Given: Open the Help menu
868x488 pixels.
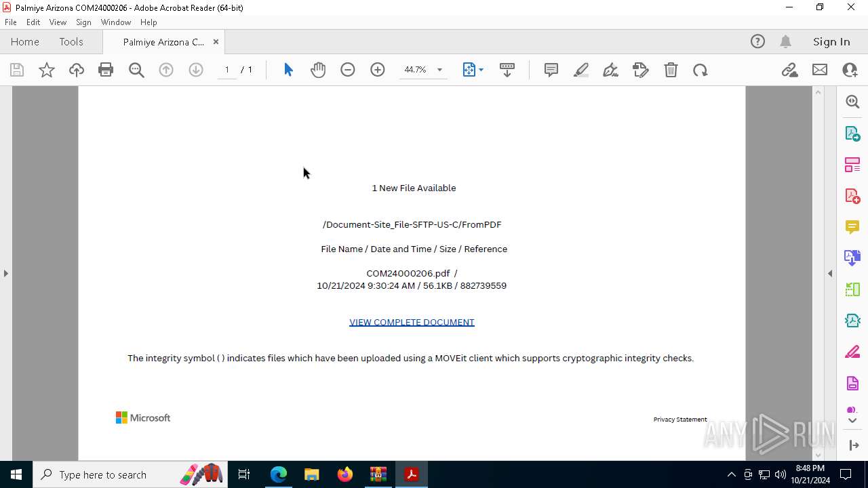Looking at the screenshot, I should (149, 22).
